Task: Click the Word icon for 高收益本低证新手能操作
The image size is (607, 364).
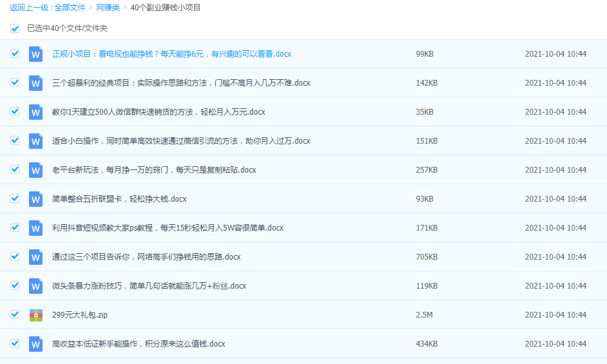Action: pyautogui.click(x=36, y=344)
